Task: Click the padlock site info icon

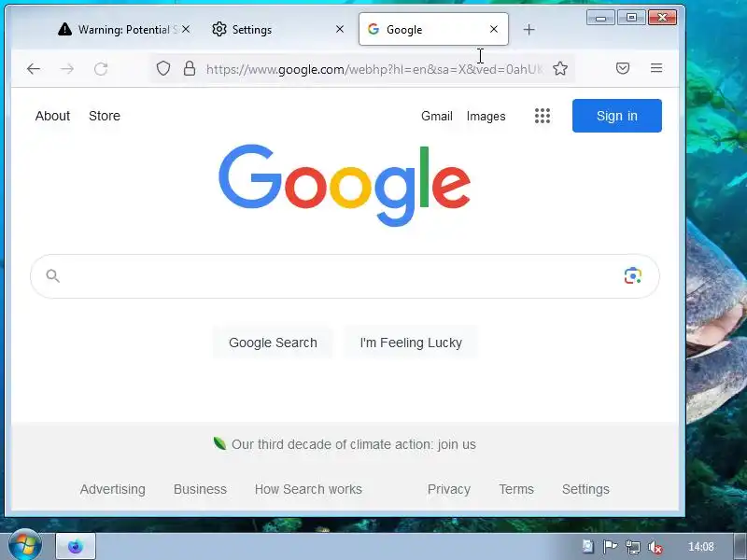Action: (x=190, y=68)
